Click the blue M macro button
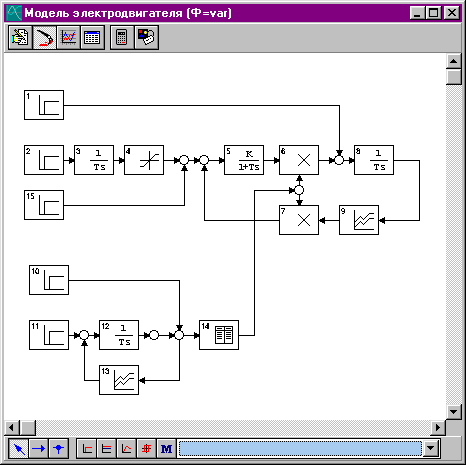Viewport: 466px width, 465px height. (166, 449)
